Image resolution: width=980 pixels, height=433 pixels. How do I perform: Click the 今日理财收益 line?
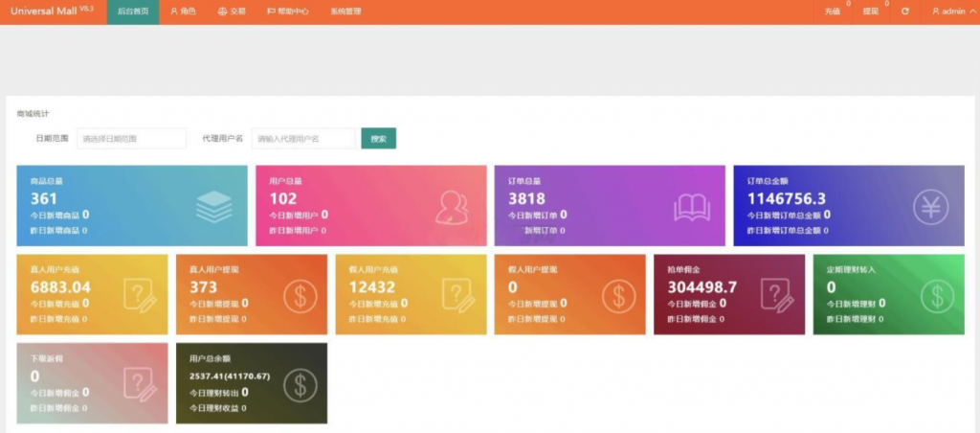tap(217, 408)
